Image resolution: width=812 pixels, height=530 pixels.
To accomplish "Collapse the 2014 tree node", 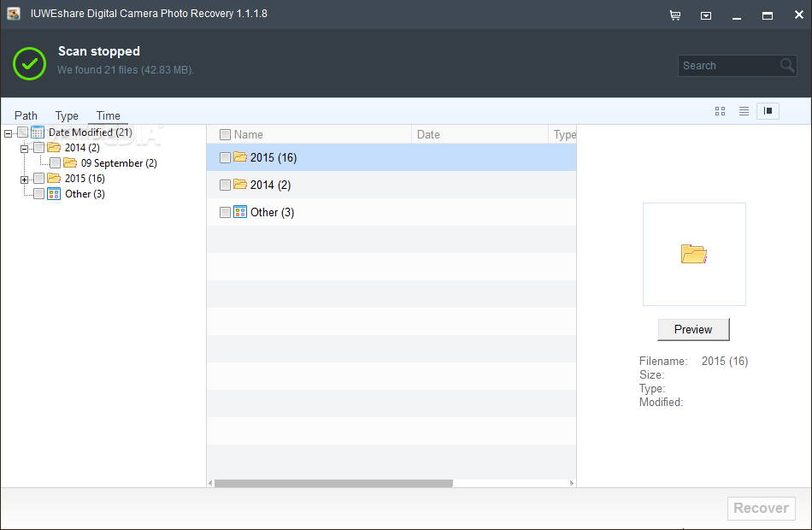I will tap(24, 150).
